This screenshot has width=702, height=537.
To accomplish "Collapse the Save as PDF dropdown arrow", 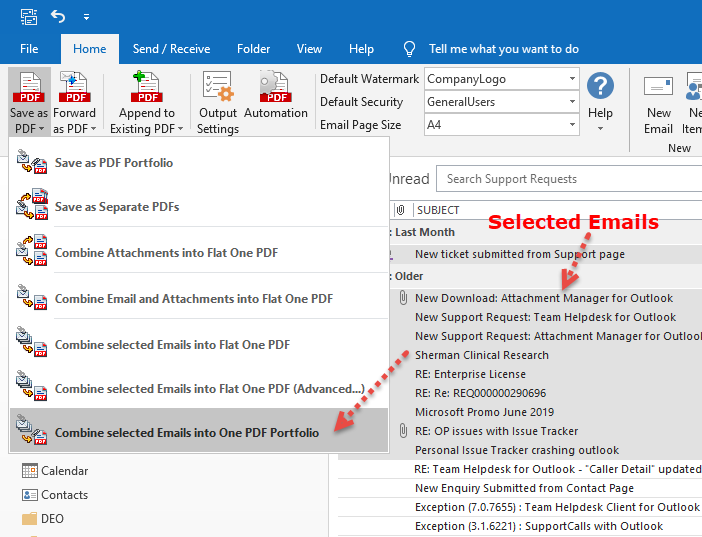I will click(41, 129).
